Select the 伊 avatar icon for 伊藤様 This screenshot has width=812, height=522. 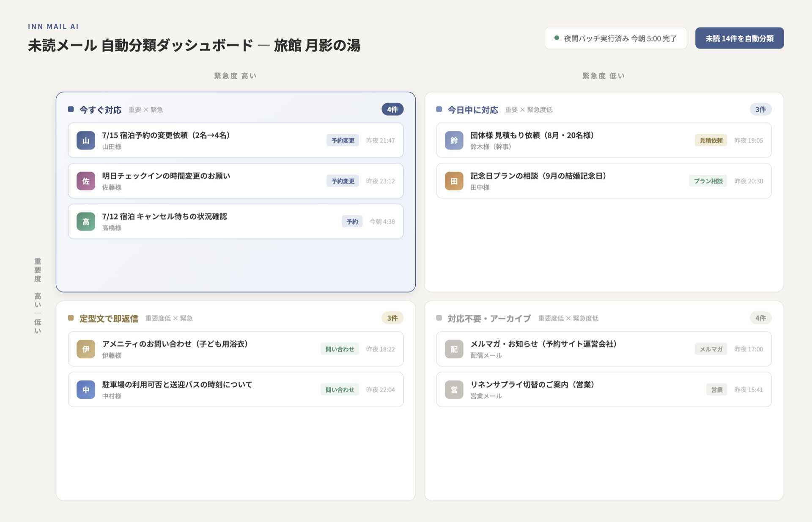click(86, 349)
